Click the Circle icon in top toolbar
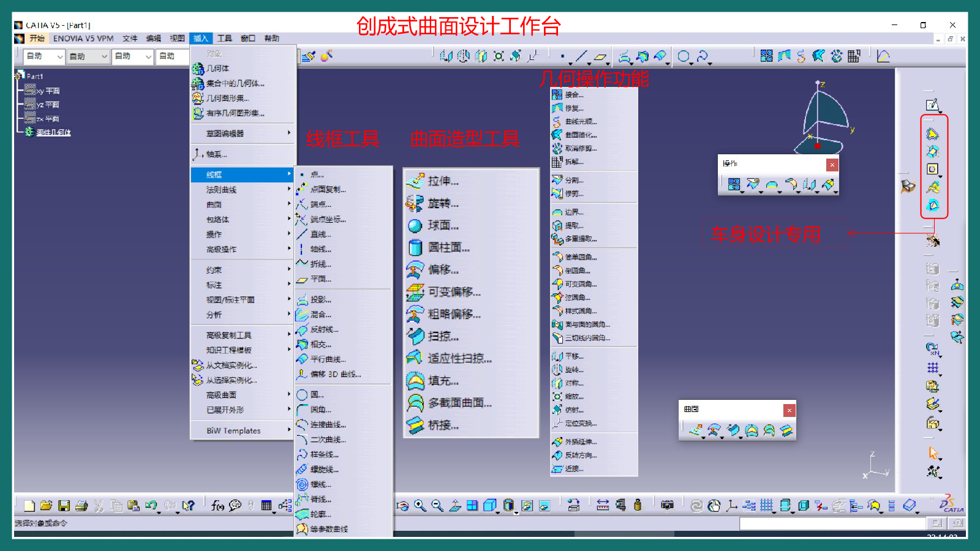The image size is (980, 551). click(684, 56)
